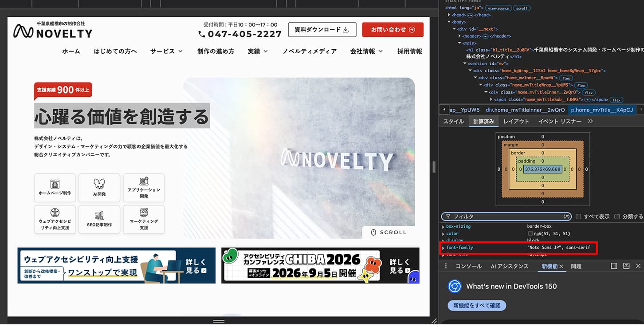Click the funnel icon in フィルタ box
644x327 pixels.
pos(448,217)
